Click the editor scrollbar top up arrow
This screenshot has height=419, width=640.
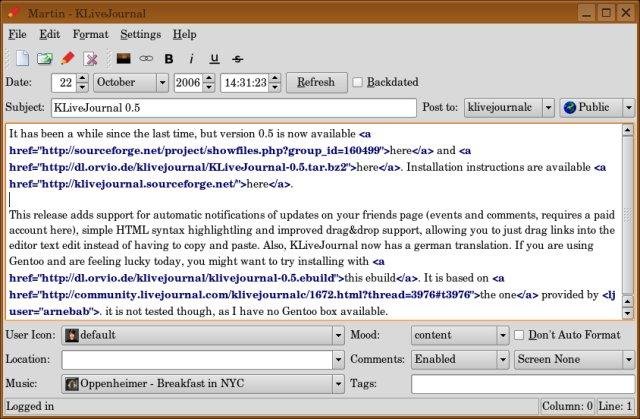coord(627,131)
